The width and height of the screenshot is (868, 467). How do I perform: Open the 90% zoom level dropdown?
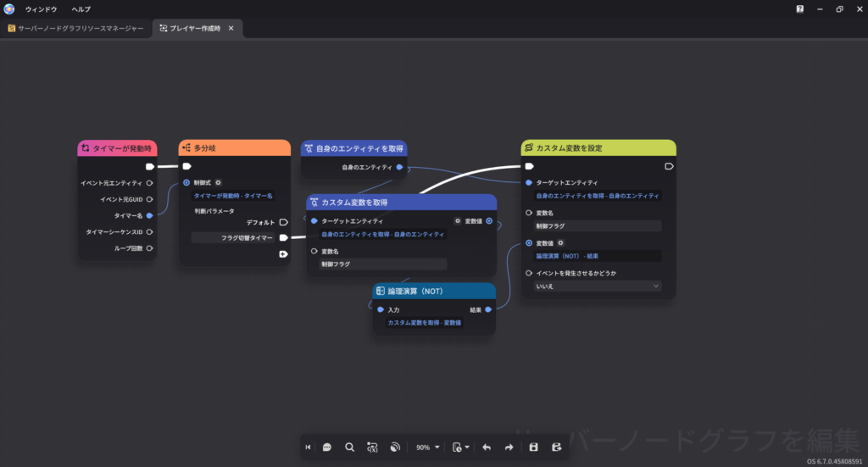[x=427, y=447]
